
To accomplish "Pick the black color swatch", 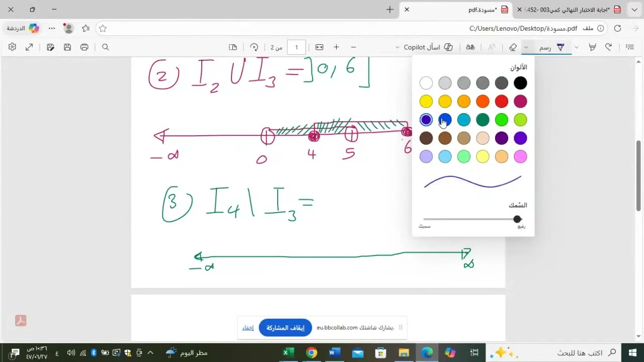I will [x=520, y=83].
